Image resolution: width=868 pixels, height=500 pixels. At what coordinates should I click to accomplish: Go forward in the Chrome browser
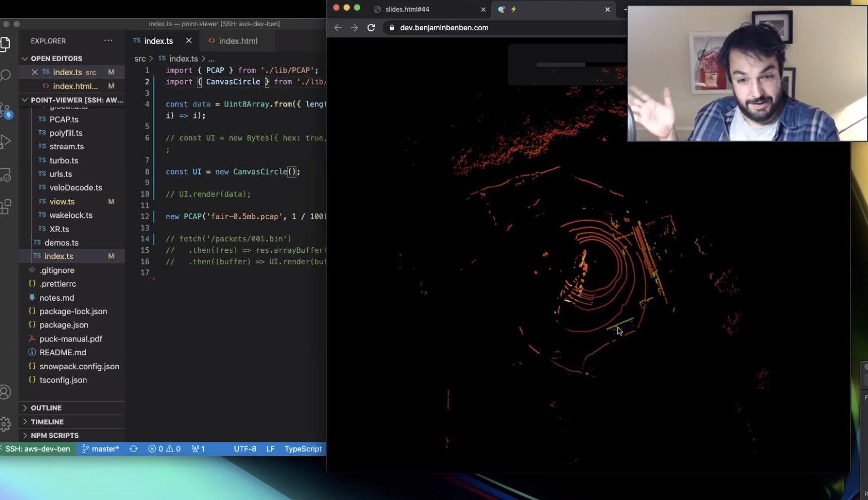tap(355, 28)
